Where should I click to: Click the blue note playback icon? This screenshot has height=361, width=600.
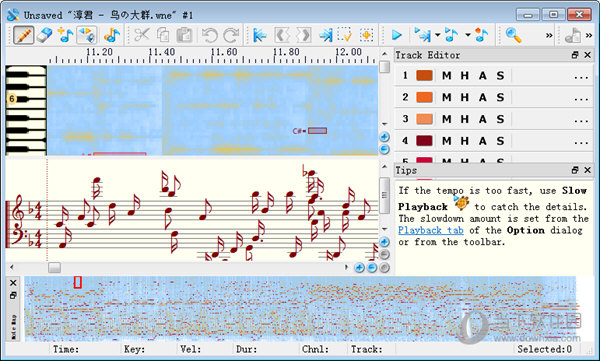452,35
